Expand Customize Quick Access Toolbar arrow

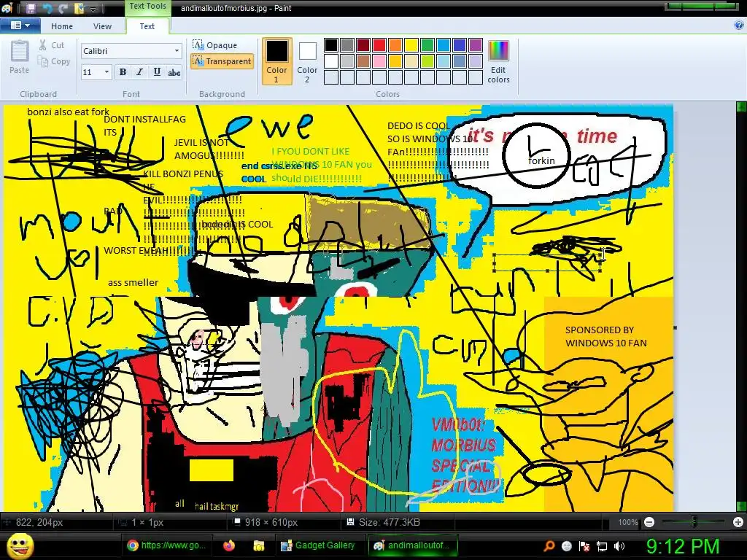pyautogui.click(x=94, y=9)
